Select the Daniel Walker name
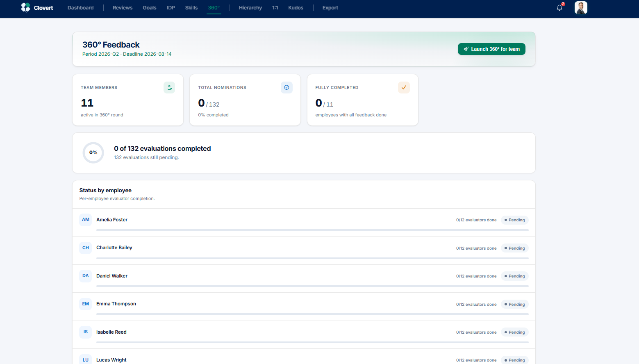Image resolution: width=639 pixels, height=364 pixels. 112,276
